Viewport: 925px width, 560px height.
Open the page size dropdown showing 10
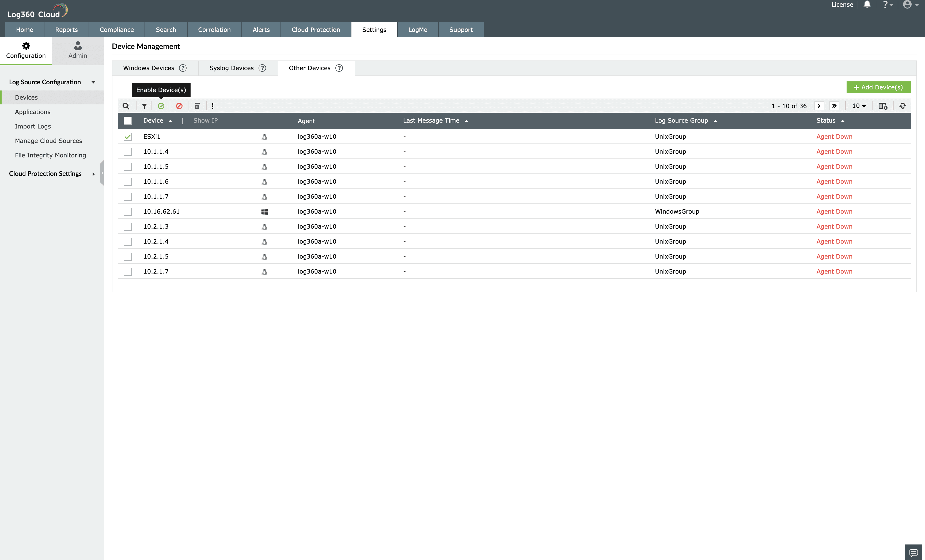(x=859, y=106)
